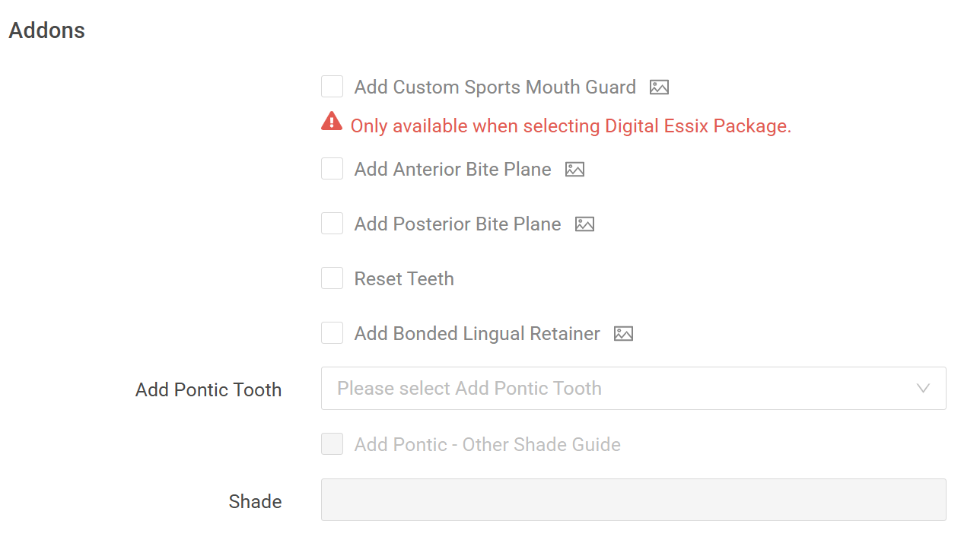Open the Add Pontic Tooth dropdown
The width and height of the screenshot is (980, 537).
tap(634, 389)
